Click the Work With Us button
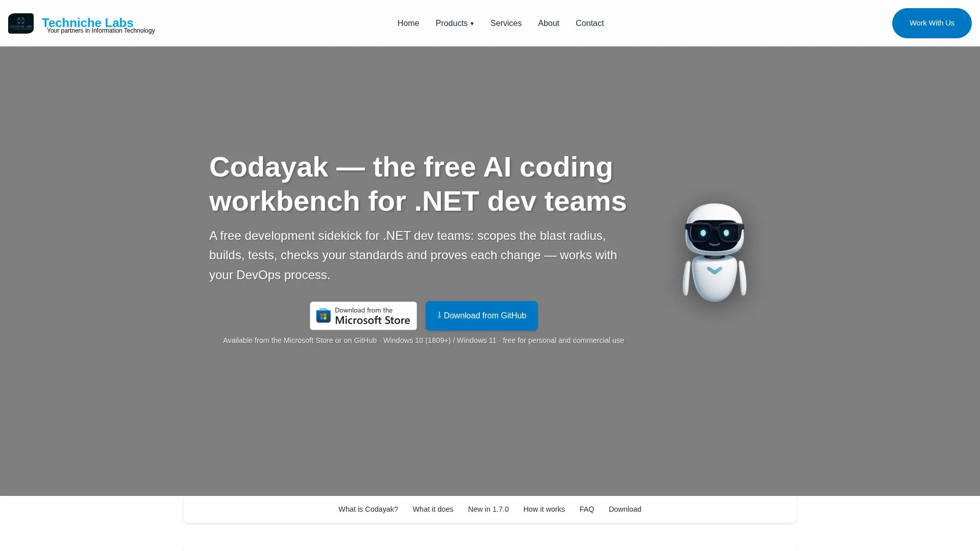The width and height of the screenshot is (980, 551). pyautogui.click(x=932, y=23)
